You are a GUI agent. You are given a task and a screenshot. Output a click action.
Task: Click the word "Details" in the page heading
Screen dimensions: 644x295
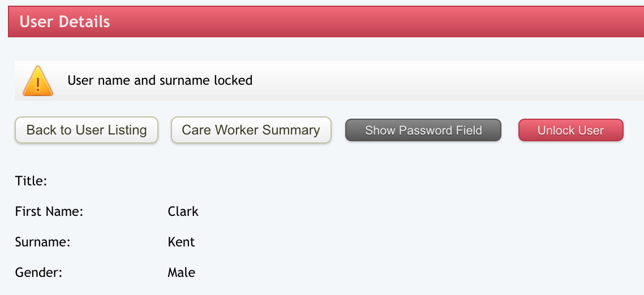tap(84, 22)
